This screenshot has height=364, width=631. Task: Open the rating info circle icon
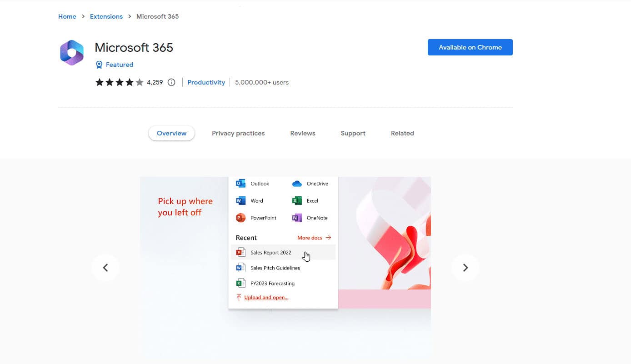[171, 82]
